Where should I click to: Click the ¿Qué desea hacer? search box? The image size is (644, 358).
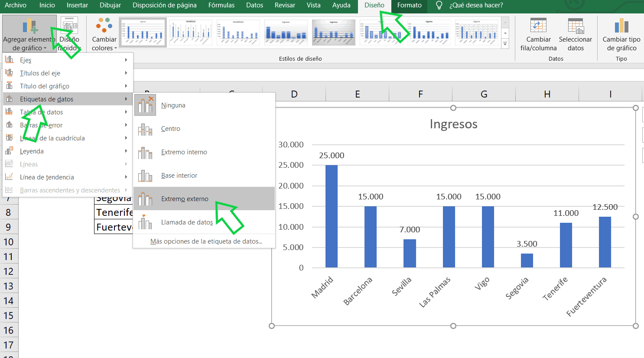(476, 5)
